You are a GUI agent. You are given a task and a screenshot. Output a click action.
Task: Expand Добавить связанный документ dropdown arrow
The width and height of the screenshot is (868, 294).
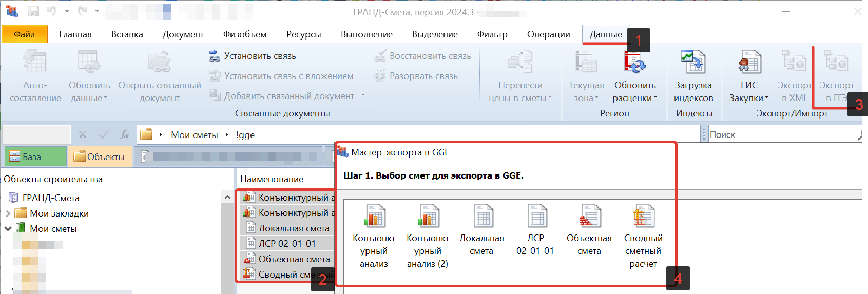coord(363,95)
